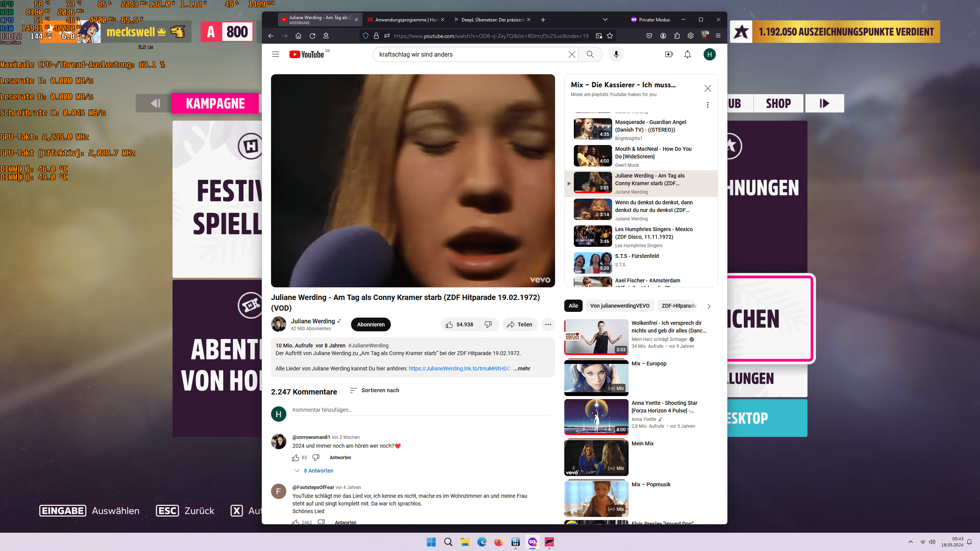The image size is (980, 551).
Task: Open YouTube notifications bell
Action: 688,54
